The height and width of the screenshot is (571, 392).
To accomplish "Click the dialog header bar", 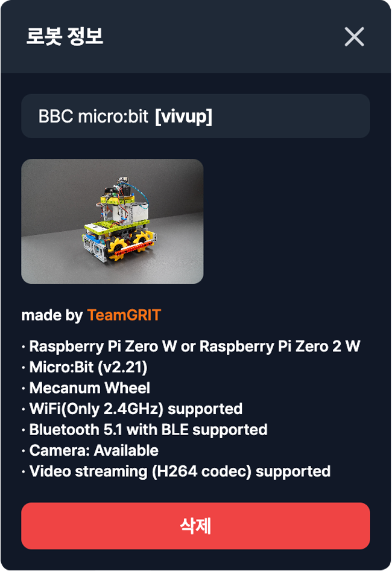I will tap(195, 37).
